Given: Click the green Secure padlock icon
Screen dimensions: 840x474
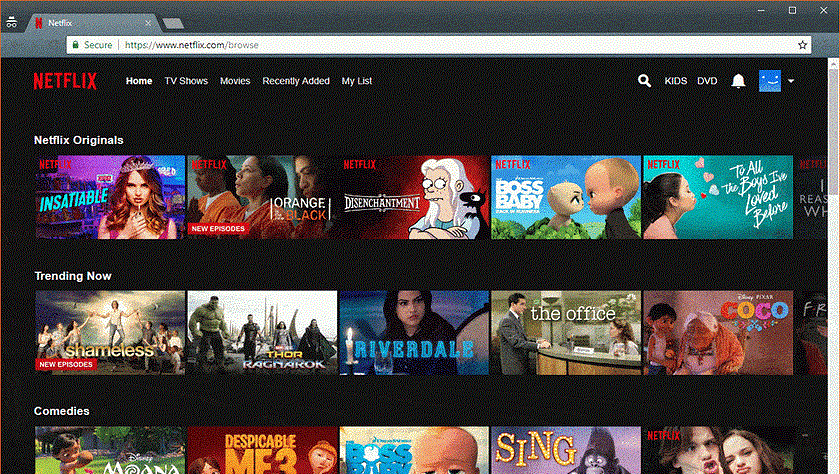Looking at the screenshot, I should (x=76, y=45).
